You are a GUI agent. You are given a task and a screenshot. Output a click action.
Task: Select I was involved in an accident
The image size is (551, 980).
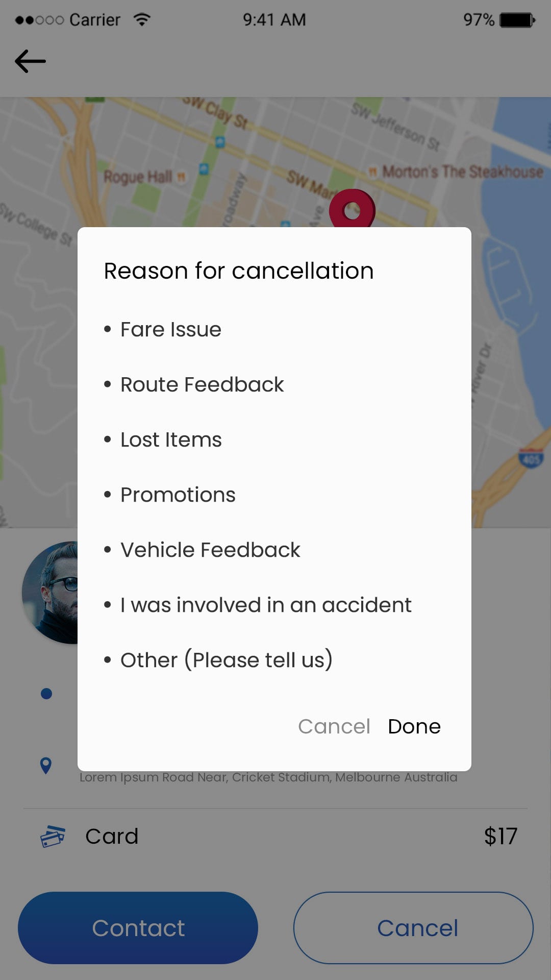pyautogui.click(x=266, y=604)
